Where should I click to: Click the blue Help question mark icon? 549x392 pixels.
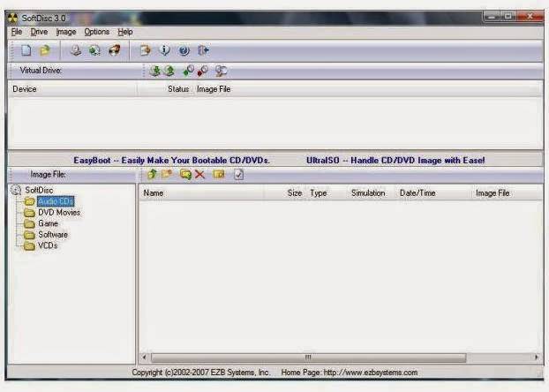point(184,51)
